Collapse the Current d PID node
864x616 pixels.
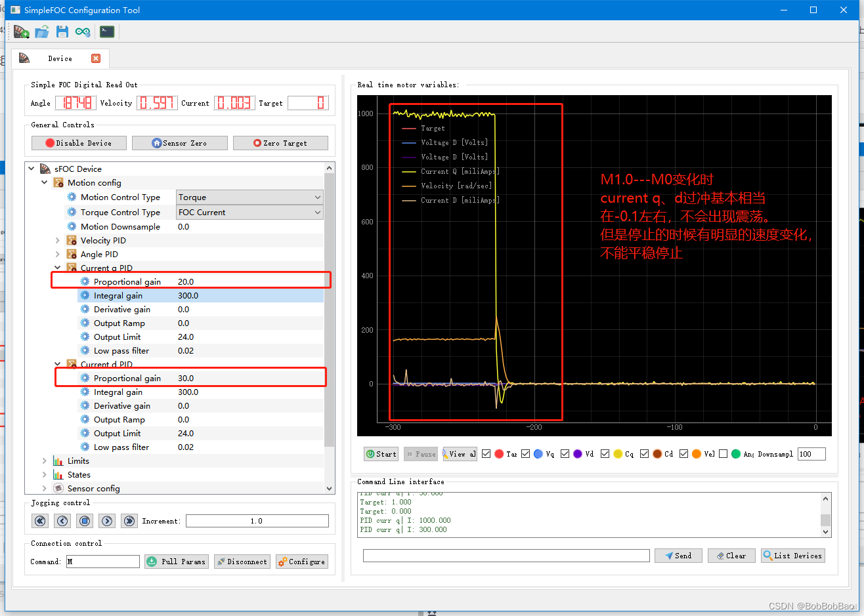tap(57, 364)
